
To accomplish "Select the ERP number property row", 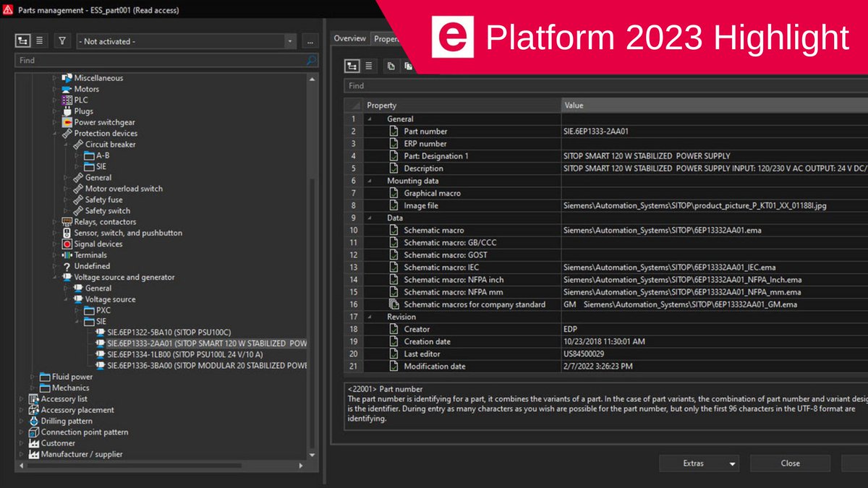I will (606, 144).
